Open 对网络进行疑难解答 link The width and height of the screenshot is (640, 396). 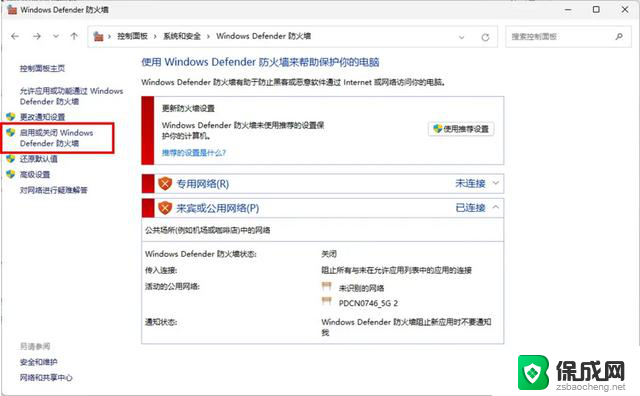53,190
